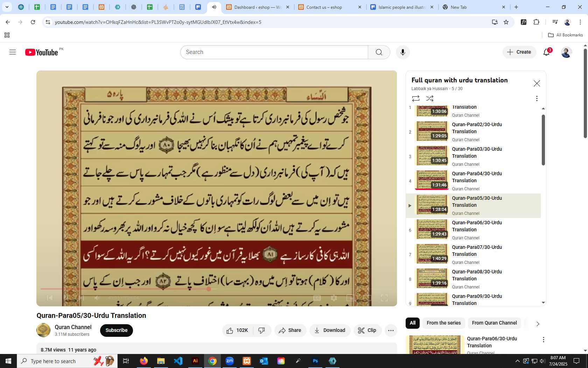Image resolution: width=588 pixels, height=368 pixels.
Task: Select From the series chip
Action: point(443,323)
